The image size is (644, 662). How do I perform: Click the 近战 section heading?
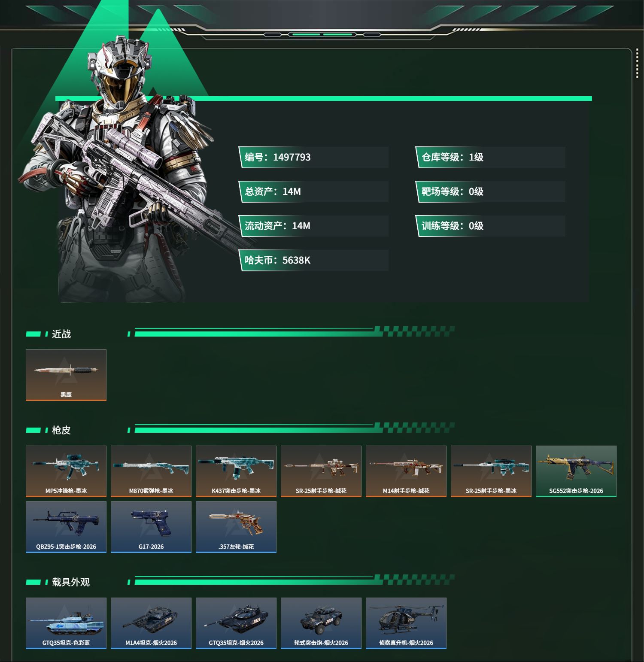coord(61,334)
